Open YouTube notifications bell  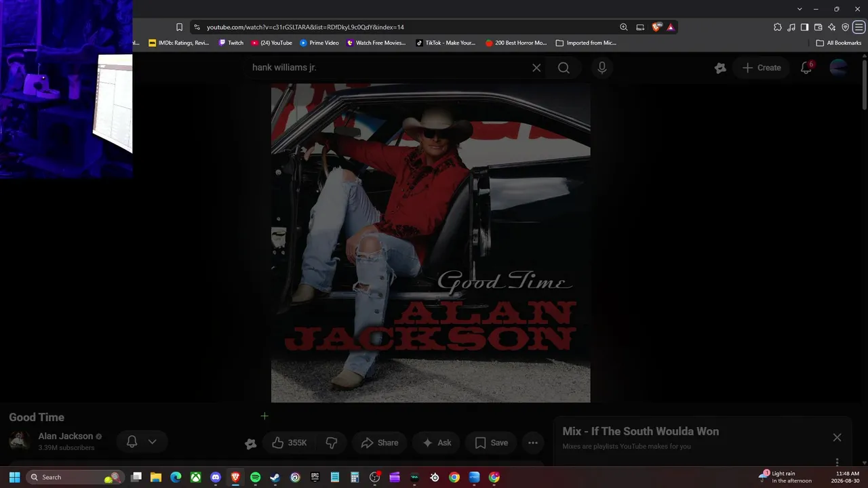(x=806, y=68)
